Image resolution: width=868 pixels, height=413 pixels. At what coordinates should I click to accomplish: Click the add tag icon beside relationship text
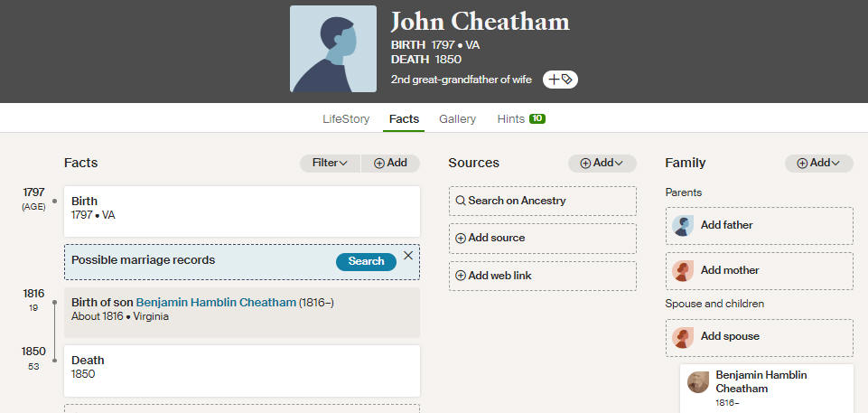[560, 80]
